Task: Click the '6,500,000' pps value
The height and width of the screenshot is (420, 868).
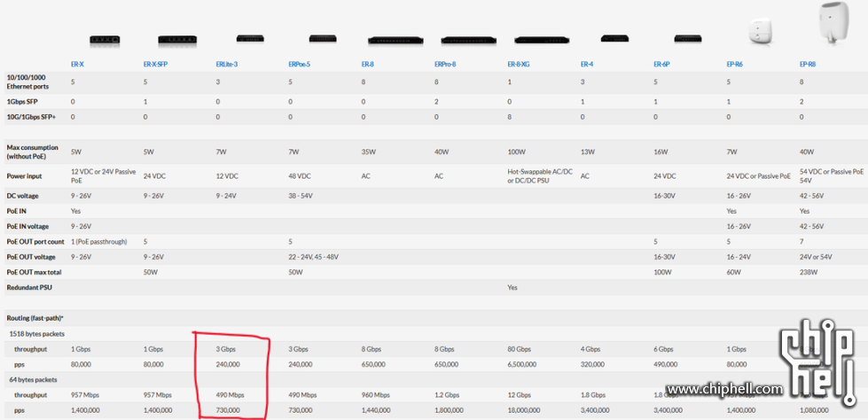Action: (x=521, y=365)
